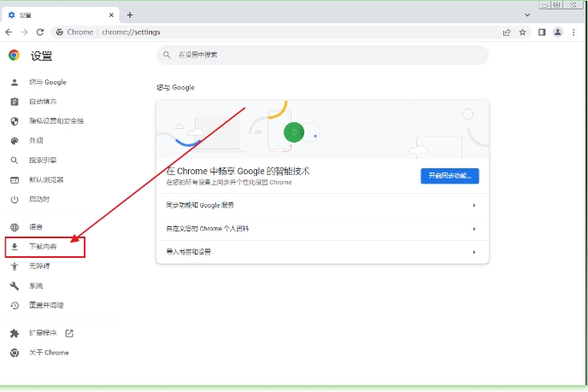
Task: Click the 开启同步功能 button
Action: click(450, 176)
